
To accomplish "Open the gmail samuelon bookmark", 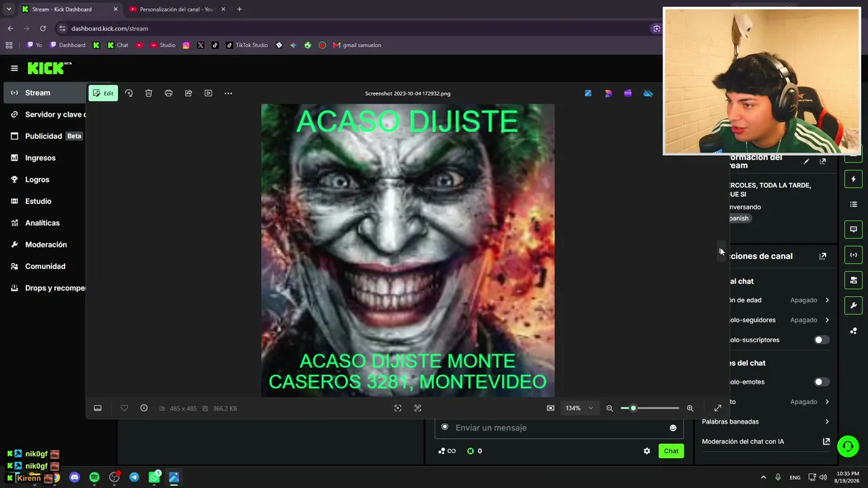I will [357, 45].
